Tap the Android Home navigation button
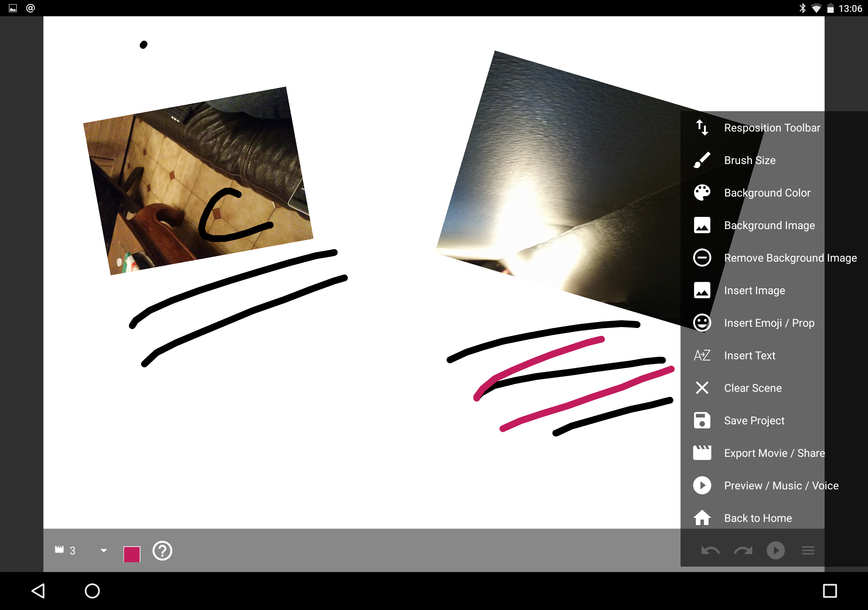 pyautogui.click(x=92, y=591)
